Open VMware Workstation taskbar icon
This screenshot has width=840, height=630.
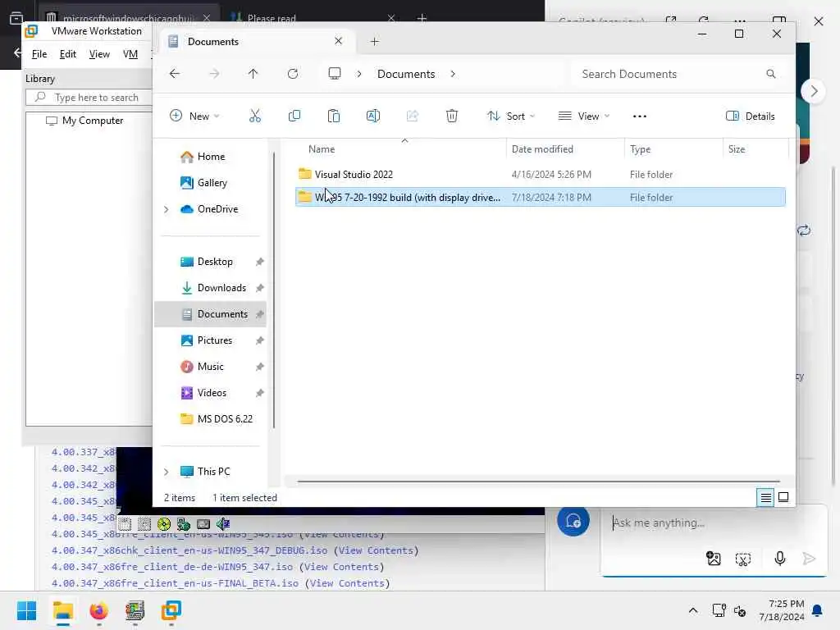click(x=171, y=610)
